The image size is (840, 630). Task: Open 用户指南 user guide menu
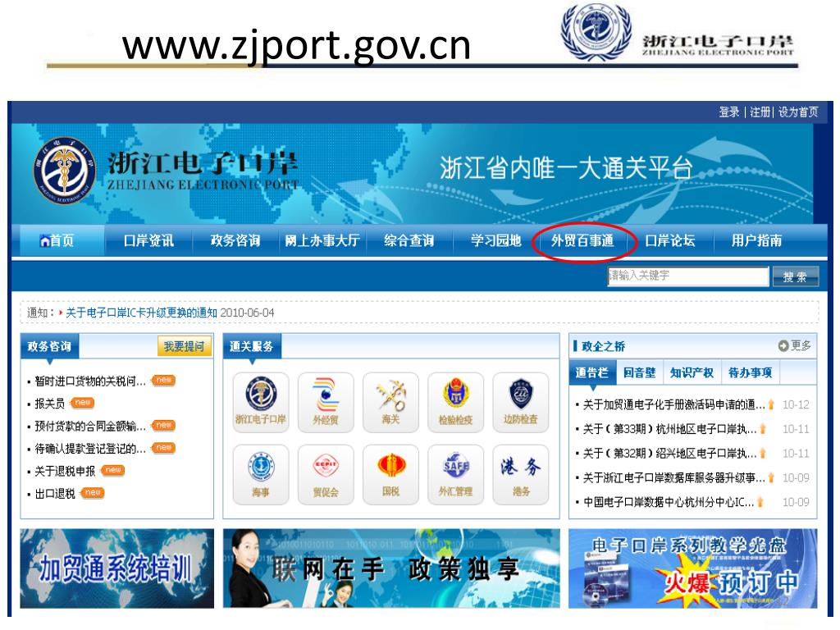[757, 240]
